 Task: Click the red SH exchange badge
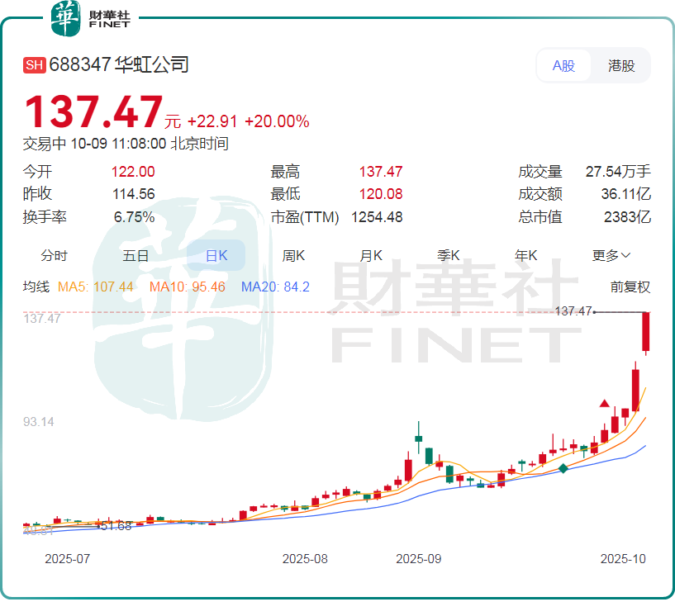tap(35, 65)
